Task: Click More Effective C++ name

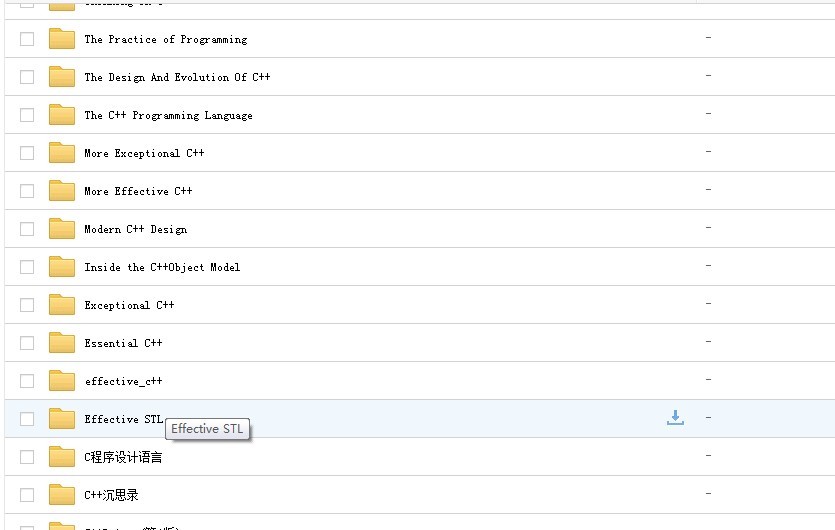Action: coord(138,191)
